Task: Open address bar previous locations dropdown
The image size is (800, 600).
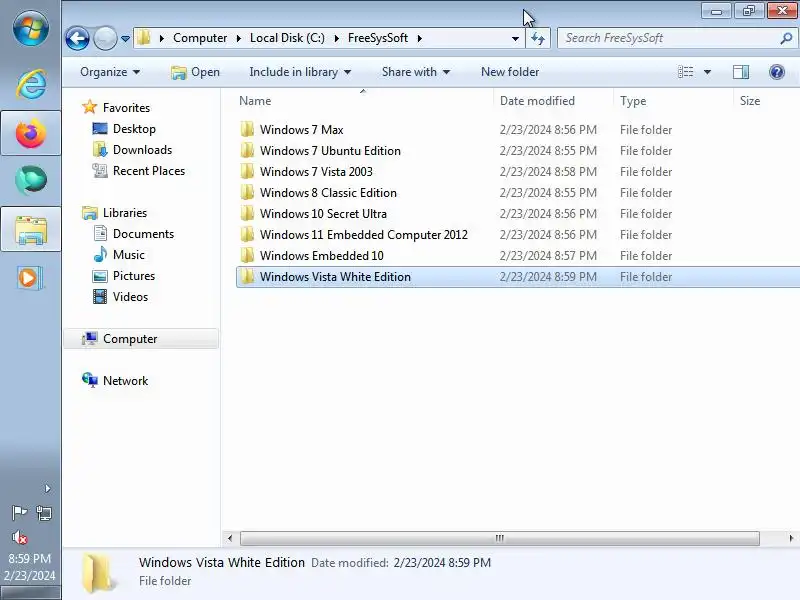Action: coord(515,39)
